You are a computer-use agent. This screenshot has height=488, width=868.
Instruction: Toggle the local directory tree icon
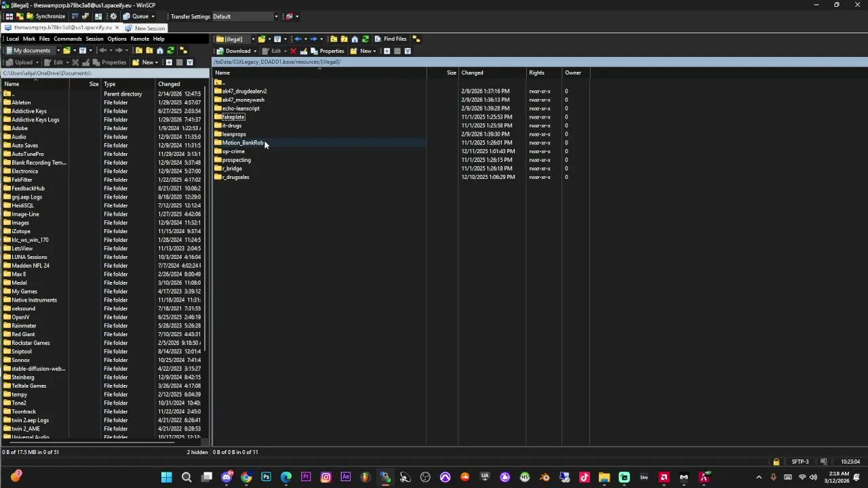[183, 50]
